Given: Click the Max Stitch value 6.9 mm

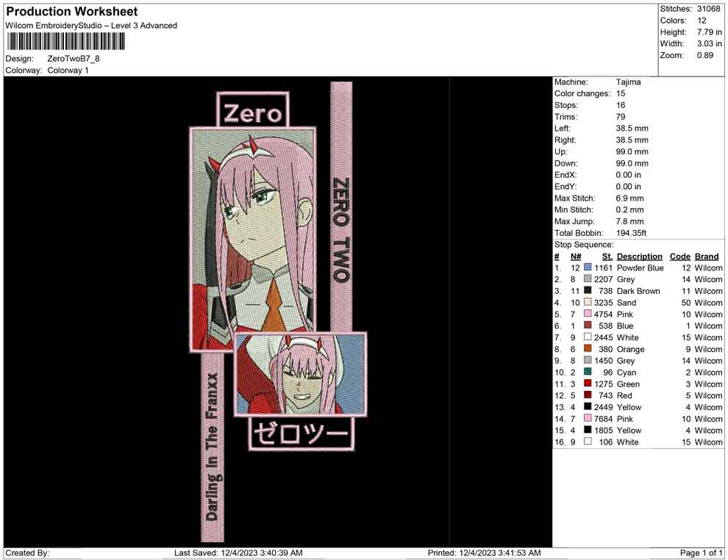Looking at the screenshot, I should point(629,198).
